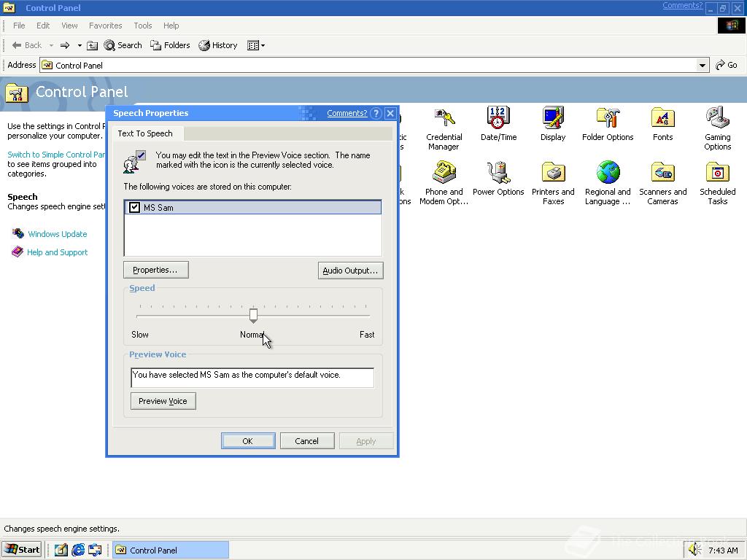Click the volume speaker tray icon
The width and height of the screenshot is (747, 560).
click(x=695, y=550)
